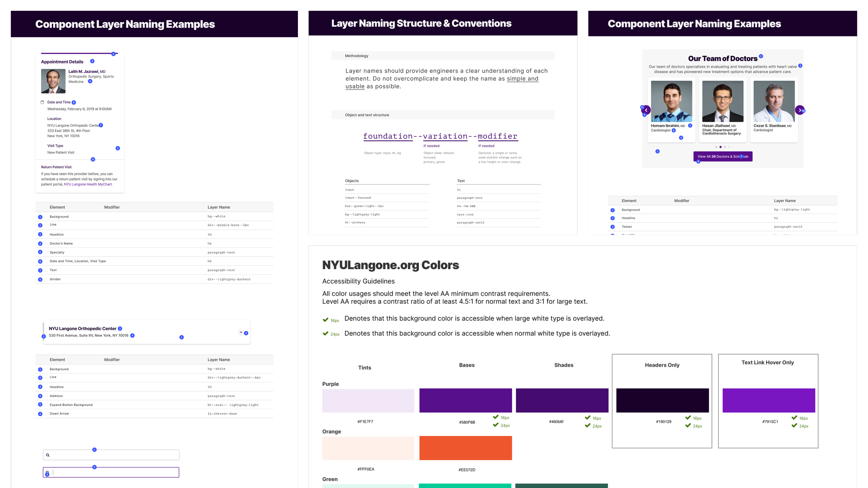
Task: Expand the NYU Langone Orthopedic Center card chevron
Action: pos(241,333)
